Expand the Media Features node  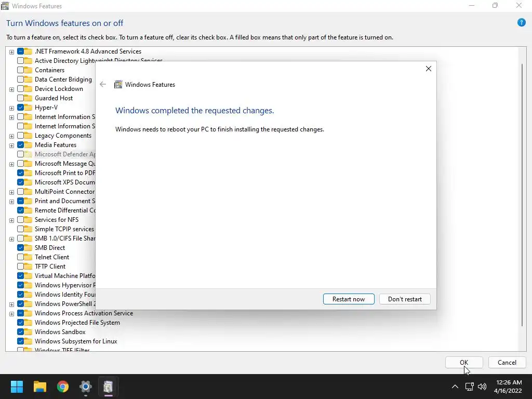pyautogui.click(x=11, y=145)
